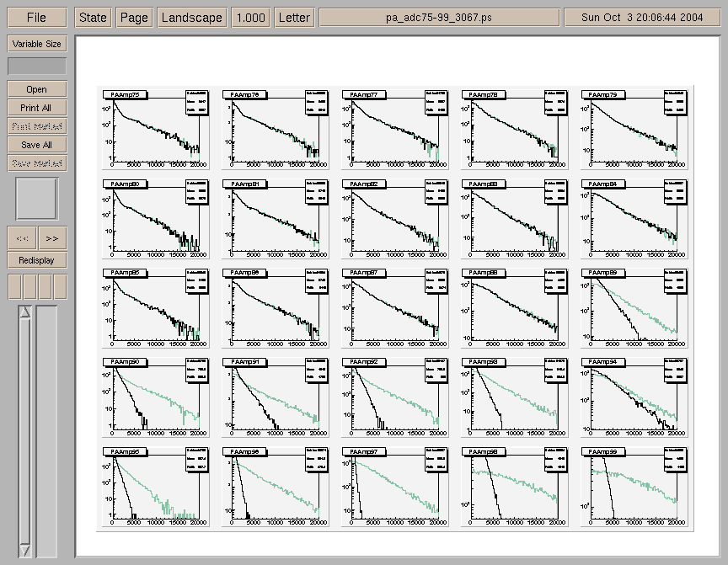The width and height of the screenshot is (728, 565).
Task: Open the State menu
Action: [93, 18]
